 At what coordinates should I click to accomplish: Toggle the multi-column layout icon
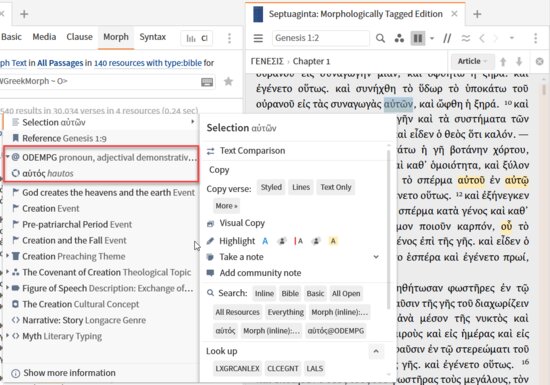[x=418, y=38]
